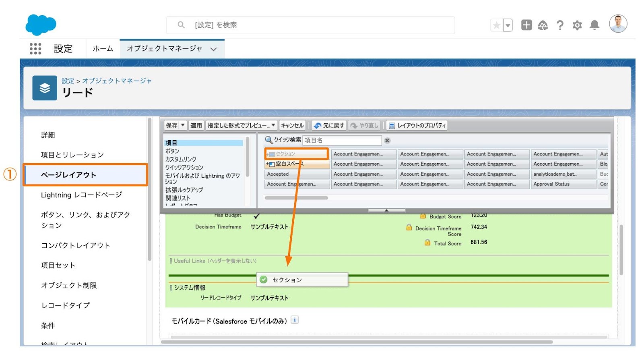Switch to the ホーム tab
Image resolution: width=644 pixels, height=361 pixels.
tap(103, 49)
